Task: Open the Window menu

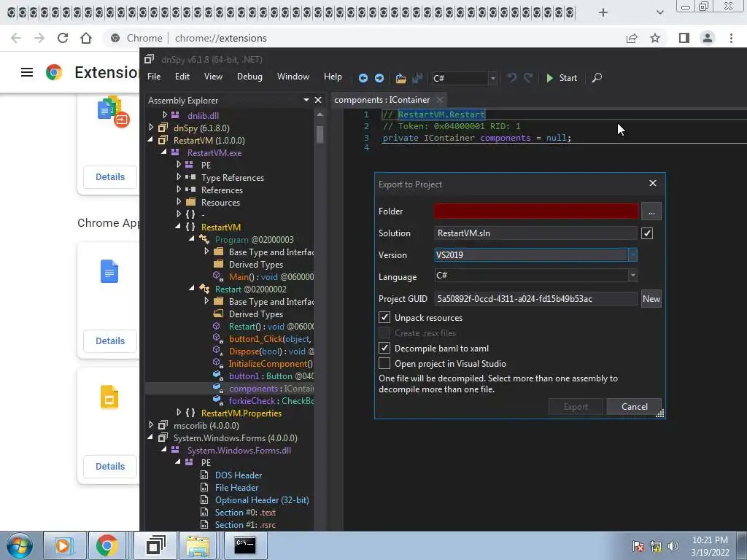Action: (x=293, y=77)
